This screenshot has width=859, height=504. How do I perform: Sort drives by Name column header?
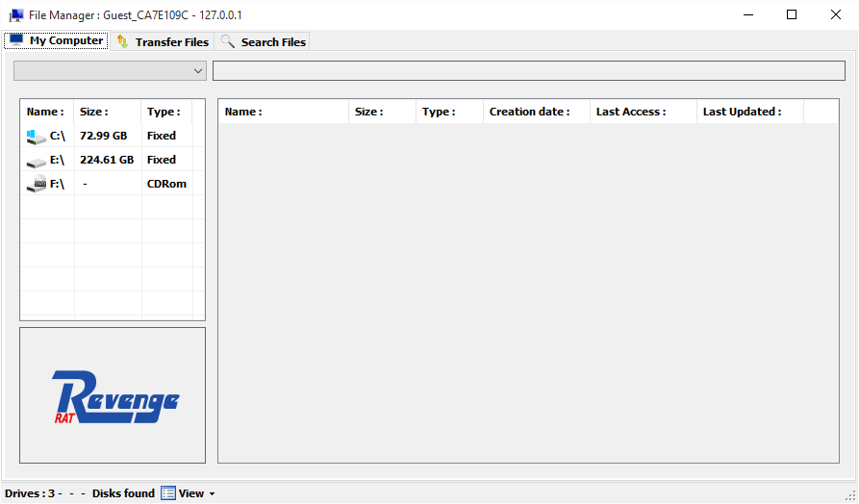point(47,112)
